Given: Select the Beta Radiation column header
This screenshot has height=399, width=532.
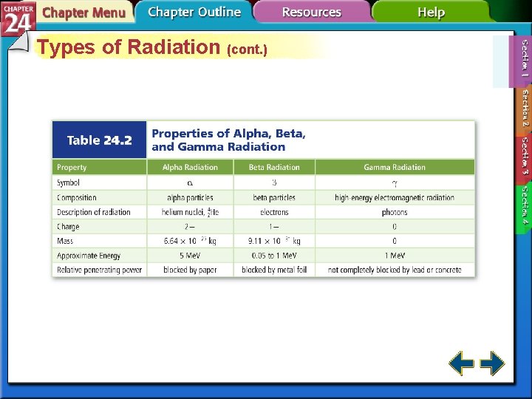Looking at the screenshot, I should click(274, 167).
